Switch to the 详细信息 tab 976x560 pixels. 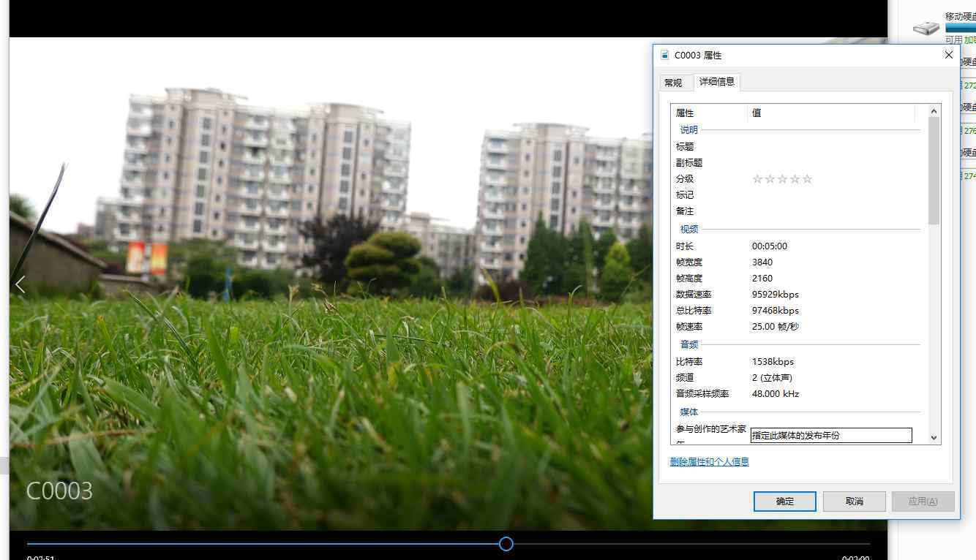pos(717,81)
